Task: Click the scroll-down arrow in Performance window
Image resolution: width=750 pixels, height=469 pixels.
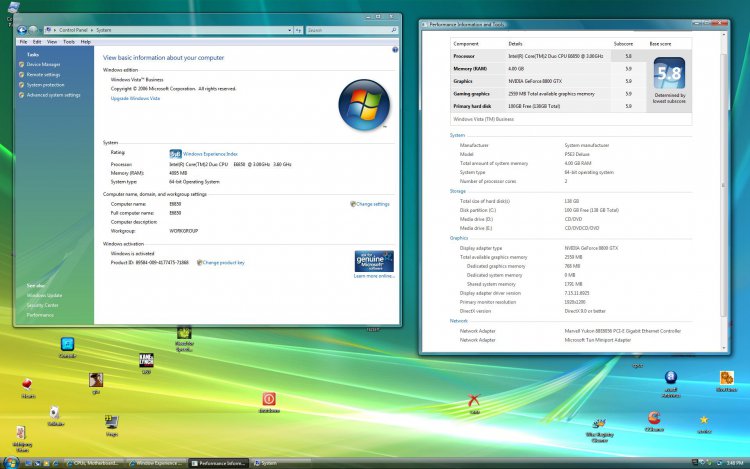Action: [x=723, y=349]
